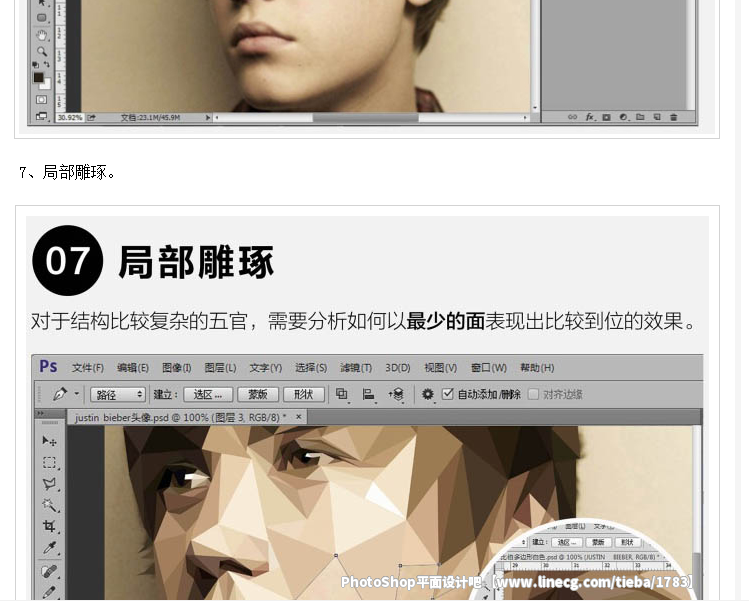Uncheck the 自动添加/删除 checkbox
The width and height of the screenshot is (749, 601).
448,394
